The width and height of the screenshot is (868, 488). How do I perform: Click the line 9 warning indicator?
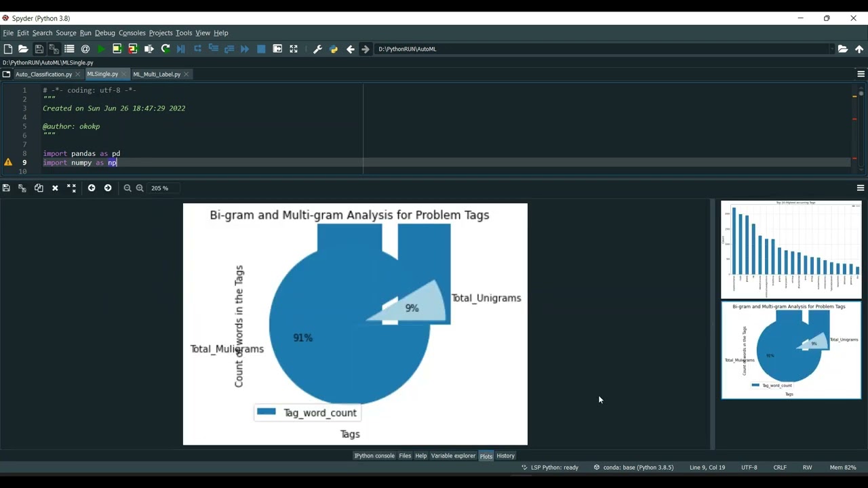(8, 163)
